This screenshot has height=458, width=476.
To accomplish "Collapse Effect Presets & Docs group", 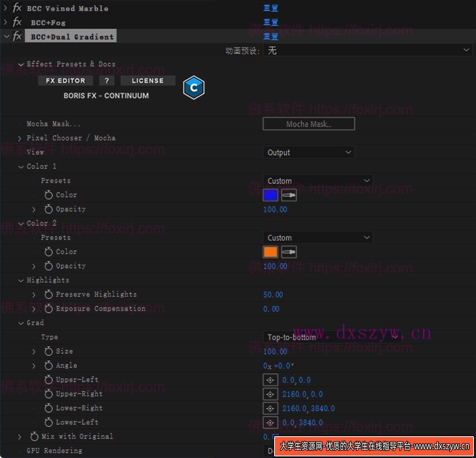I will click(x=21, y=65).
